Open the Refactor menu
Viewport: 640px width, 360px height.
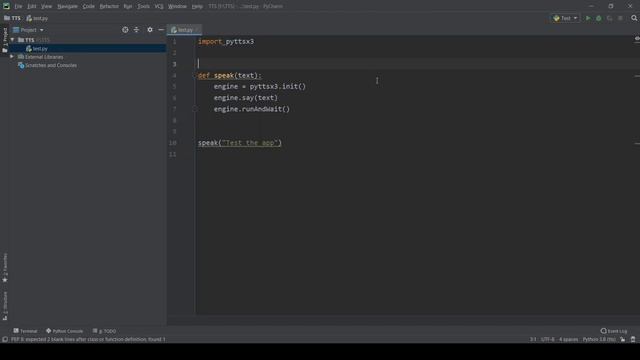click(109, 7)
